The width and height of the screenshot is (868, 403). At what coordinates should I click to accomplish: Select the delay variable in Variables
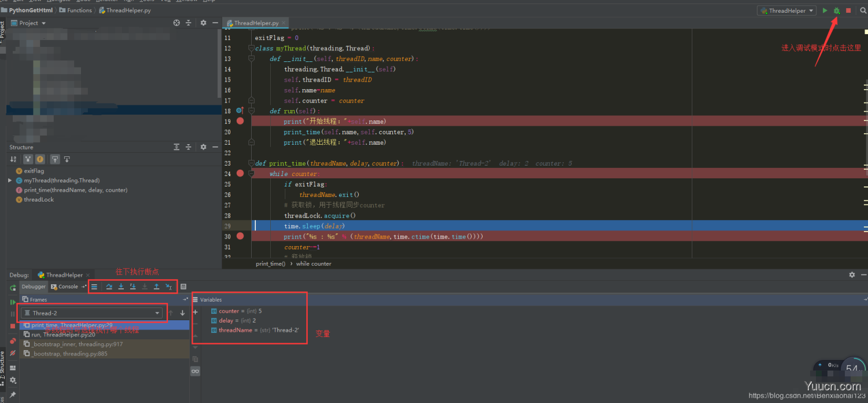[233, 320]
